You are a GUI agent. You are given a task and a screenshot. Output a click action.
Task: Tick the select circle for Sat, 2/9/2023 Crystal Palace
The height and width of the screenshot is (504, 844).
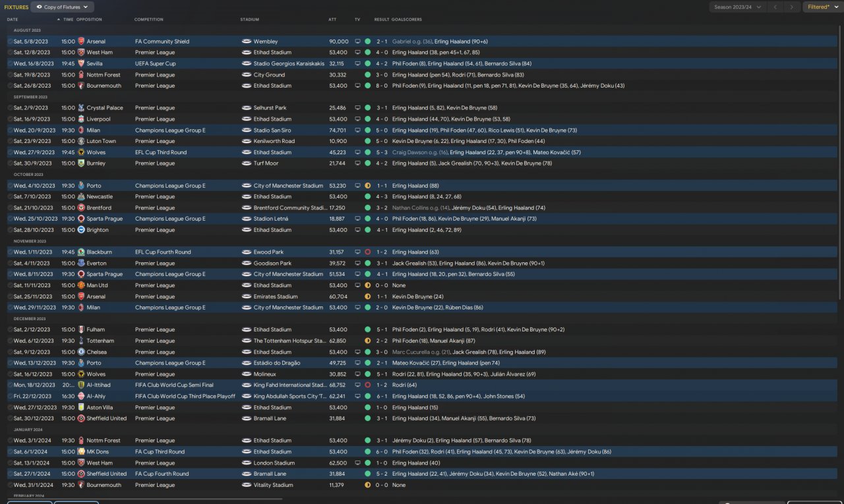point(10,108)
